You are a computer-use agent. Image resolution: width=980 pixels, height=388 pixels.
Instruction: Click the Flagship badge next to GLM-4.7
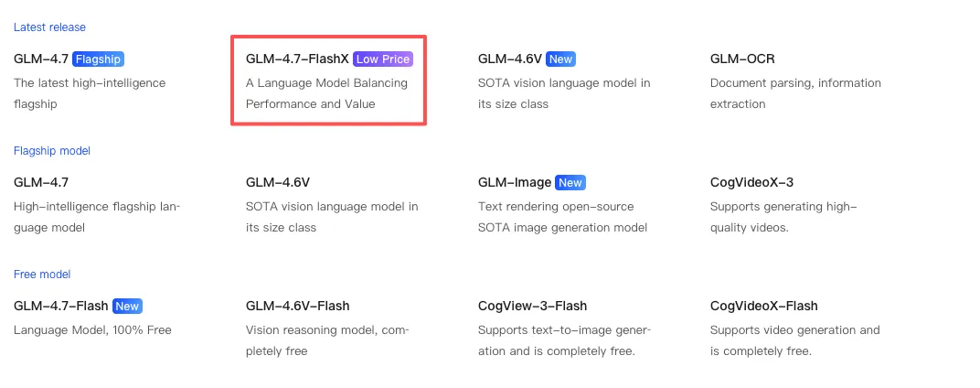pos(98,59)
